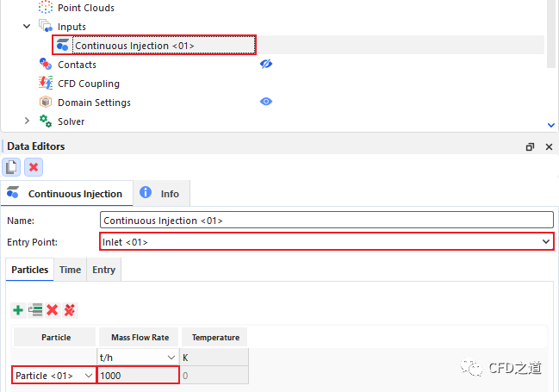The width and height of the screenshot is (559, 392).
Task: Open the Entry Point dropdown
Action: (x=546, y=242)
